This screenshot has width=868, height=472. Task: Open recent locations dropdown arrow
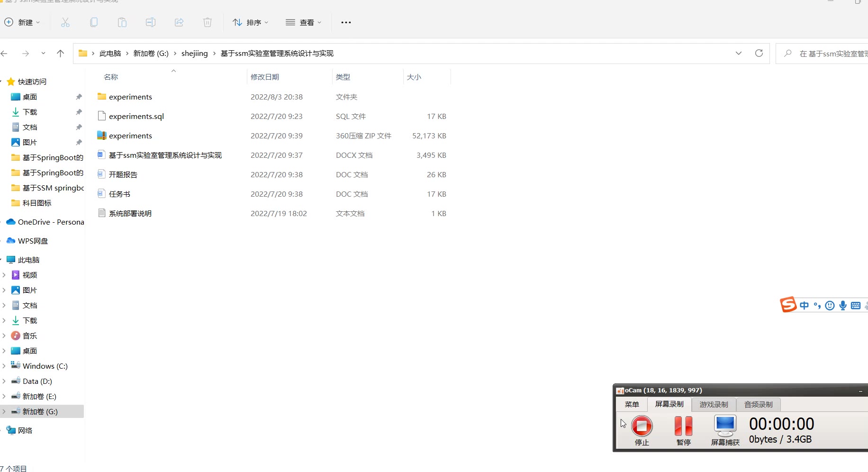(43, 54)
